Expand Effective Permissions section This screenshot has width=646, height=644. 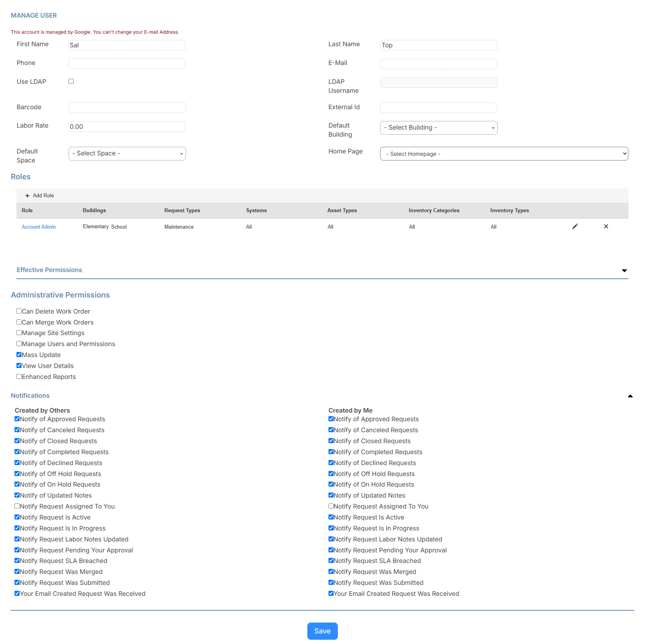624,270
